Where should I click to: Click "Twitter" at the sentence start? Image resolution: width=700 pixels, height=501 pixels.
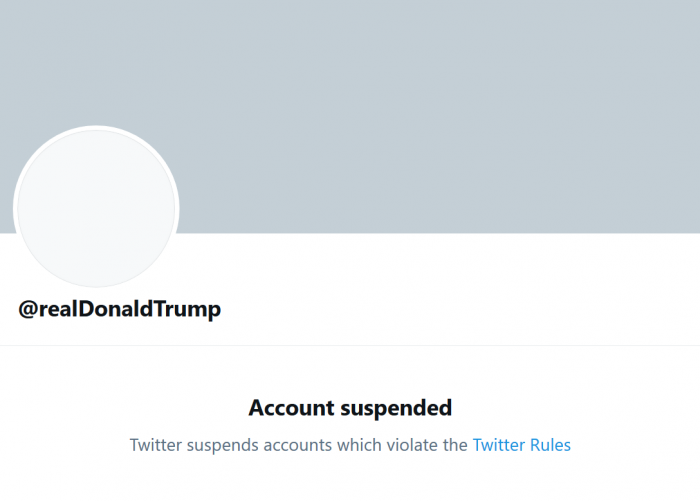click(155, 444)
